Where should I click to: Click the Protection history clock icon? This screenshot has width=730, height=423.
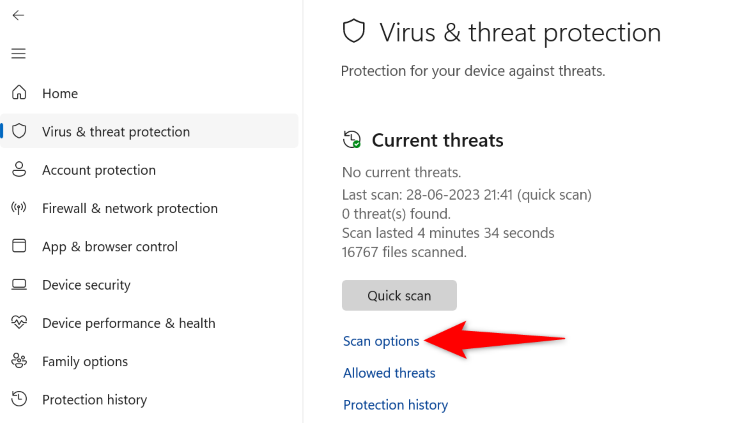(19, 400)
